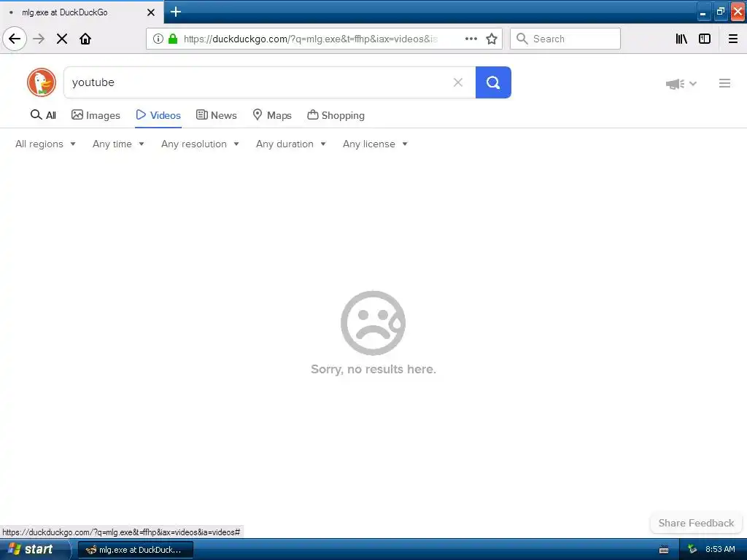Submit search with blue magnifier button

[493, 82]
